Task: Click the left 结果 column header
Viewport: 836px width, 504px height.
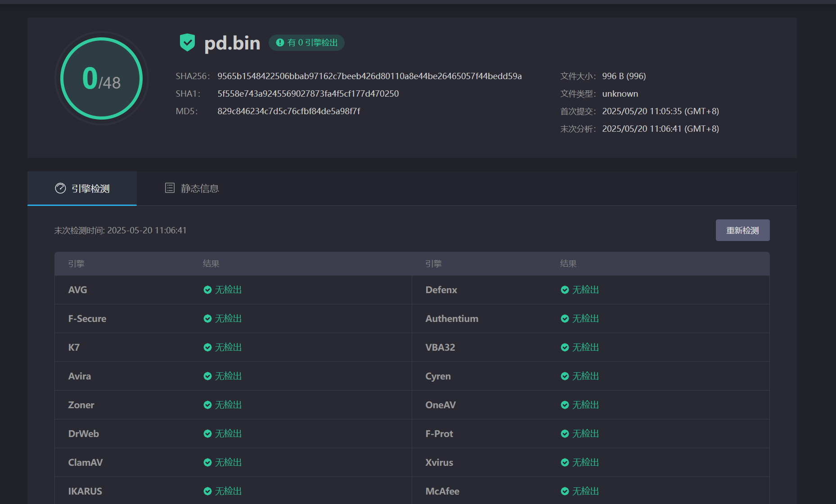Action: click(x=211, y=263)
